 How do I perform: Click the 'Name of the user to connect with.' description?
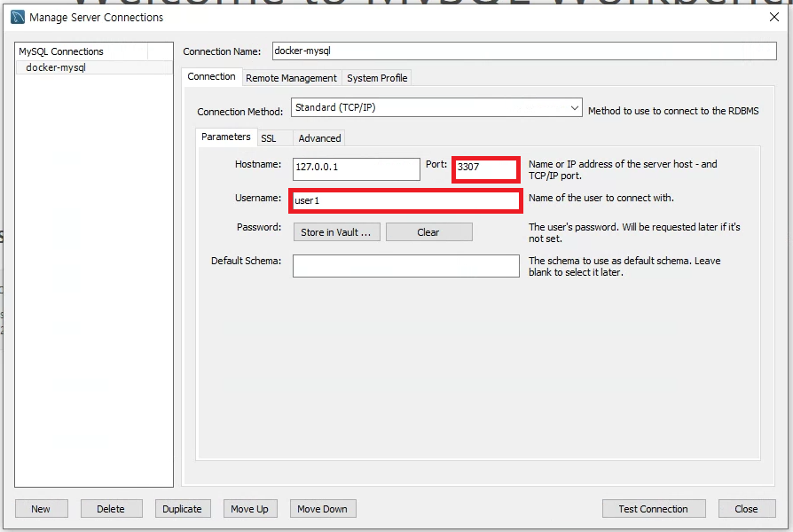tap(601, 198)
